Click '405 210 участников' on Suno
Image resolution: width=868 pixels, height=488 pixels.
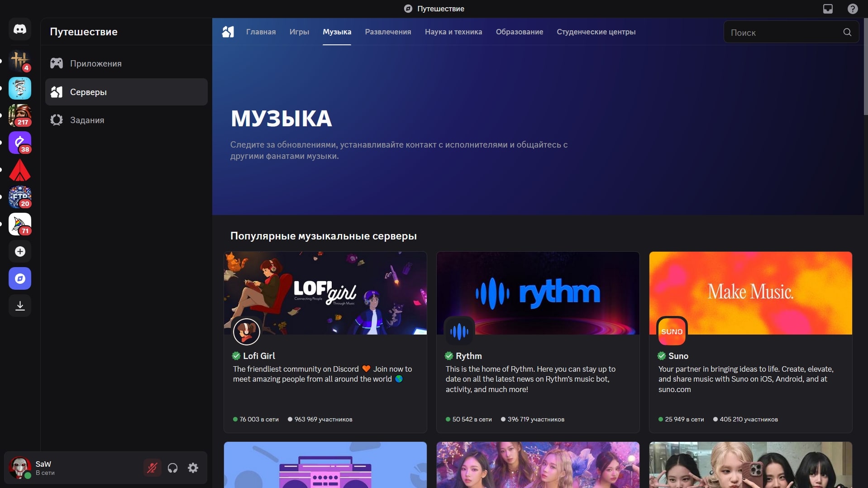[749, 419]
